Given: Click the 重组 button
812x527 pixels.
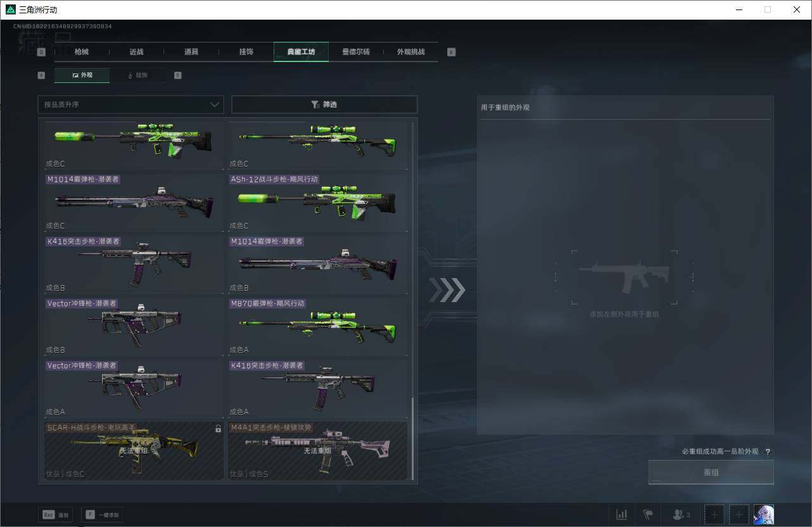Looking at the screenshot, I should (711, 473).
